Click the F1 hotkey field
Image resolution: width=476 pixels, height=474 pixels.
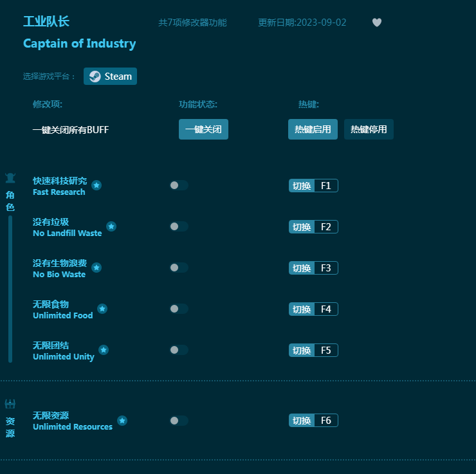[x=326, y=186]
